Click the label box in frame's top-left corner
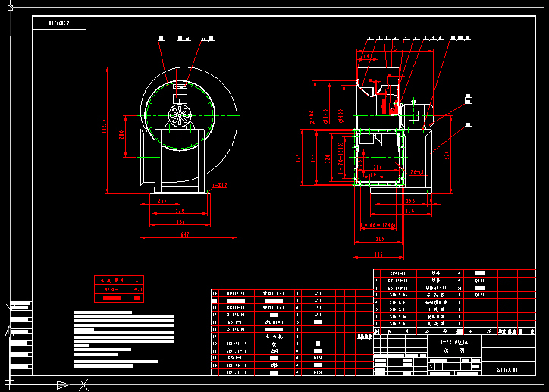 [59, 23]
